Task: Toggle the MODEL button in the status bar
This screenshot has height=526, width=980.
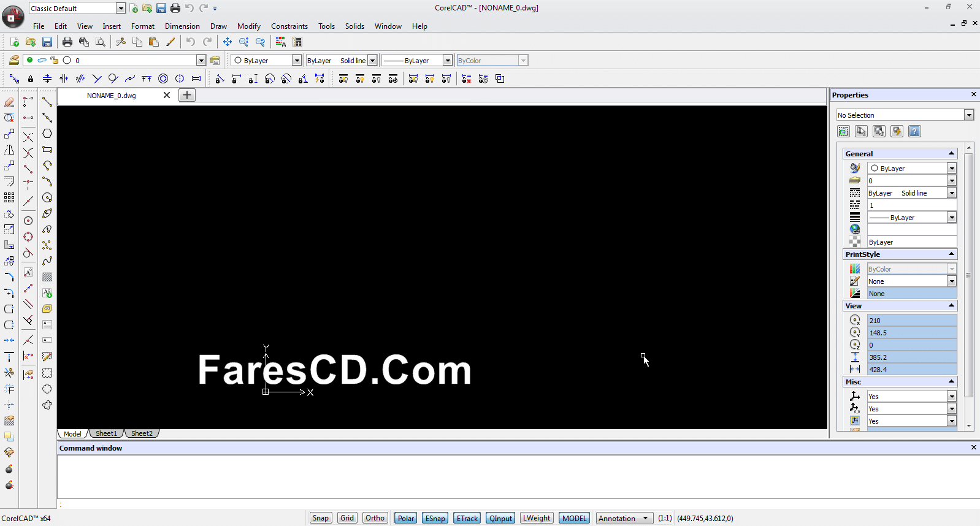Action: [575, 518]
